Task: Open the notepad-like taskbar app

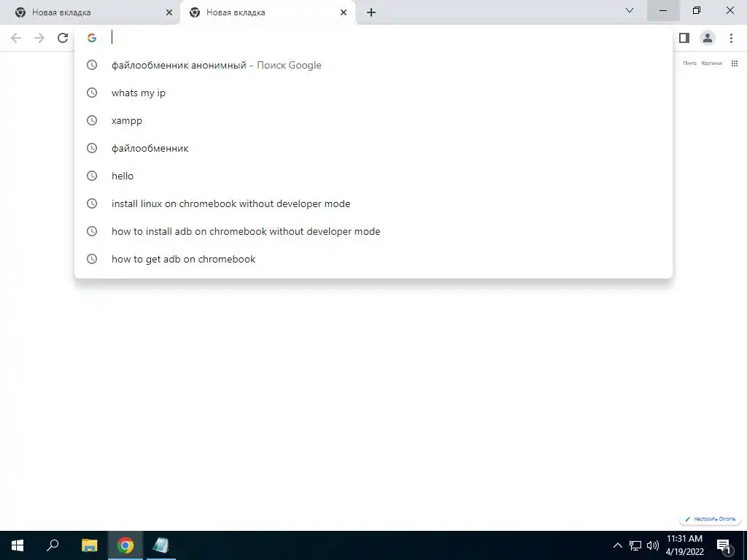Action: coord(160,545)
